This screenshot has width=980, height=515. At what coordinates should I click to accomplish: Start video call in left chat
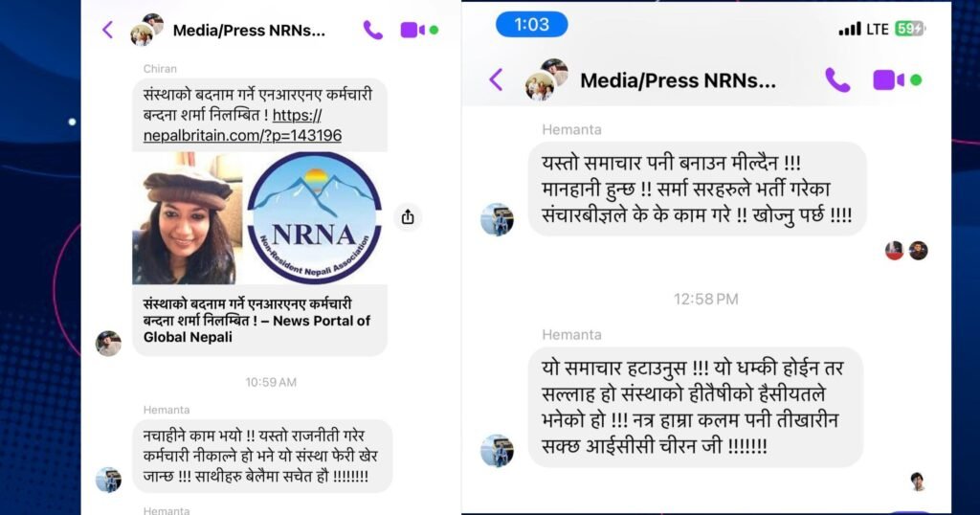click(412, 30)
